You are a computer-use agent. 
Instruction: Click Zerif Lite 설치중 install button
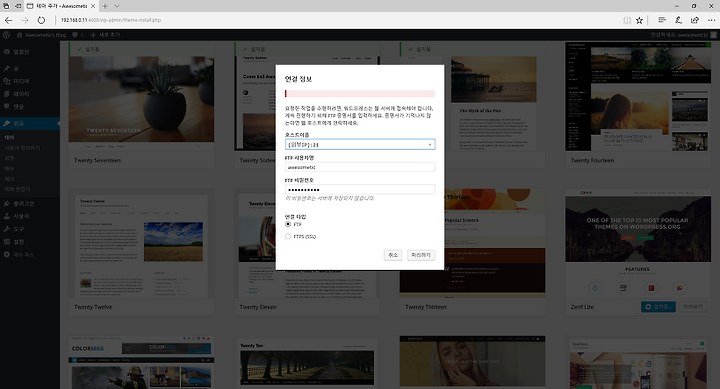[658, 306]
